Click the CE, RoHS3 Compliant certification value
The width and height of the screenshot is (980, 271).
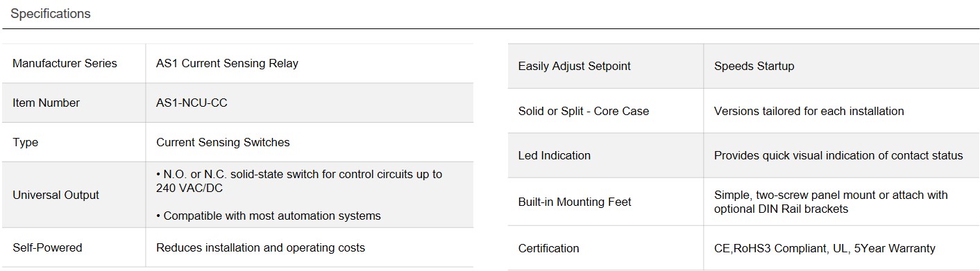[x=825, y=248]
